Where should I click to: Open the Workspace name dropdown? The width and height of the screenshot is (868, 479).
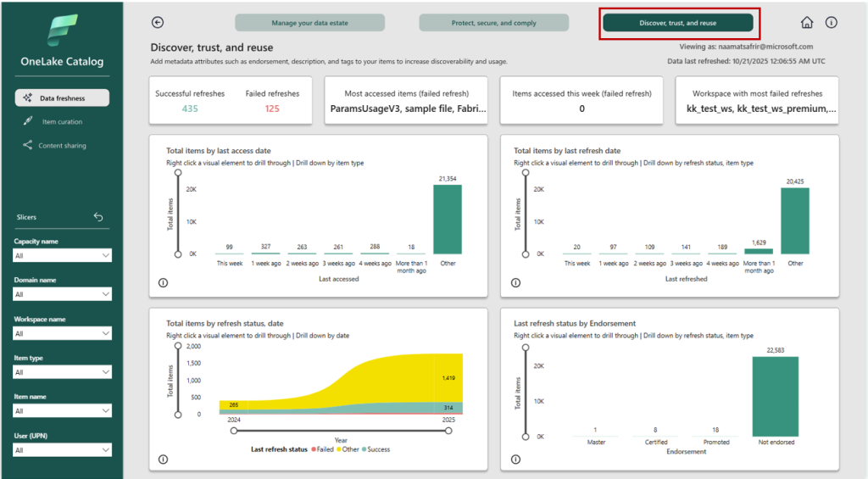click(62, 334)
